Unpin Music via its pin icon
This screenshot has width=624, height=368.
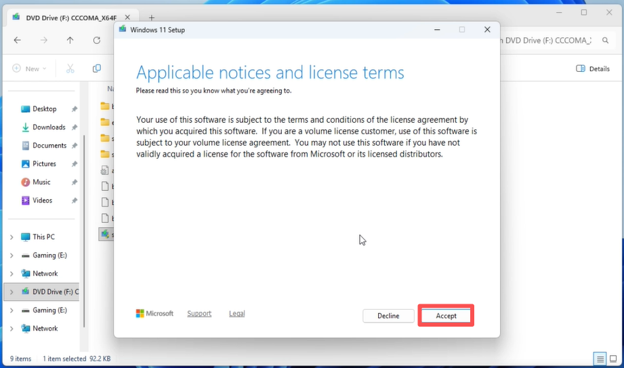[x=74, y=182]
